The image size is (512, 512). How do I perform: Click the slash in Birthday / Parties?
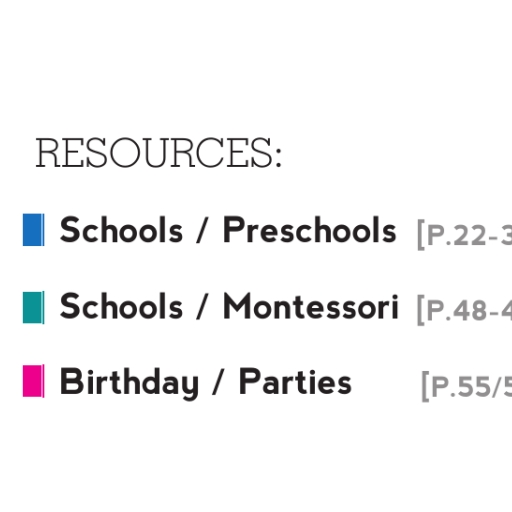(x=219, y=382)
